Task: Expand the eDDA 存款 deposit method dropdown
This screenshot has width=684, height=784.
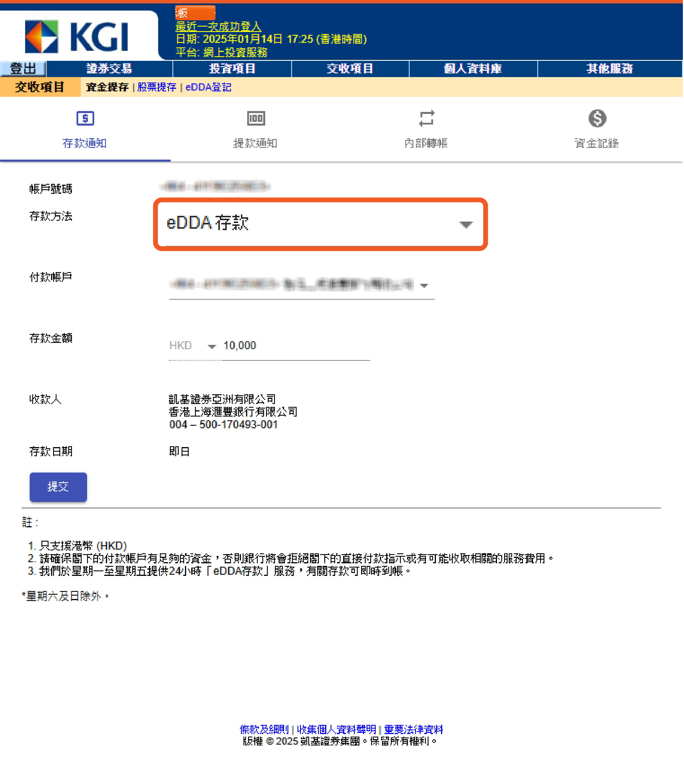Action: [x=321, y=224]
